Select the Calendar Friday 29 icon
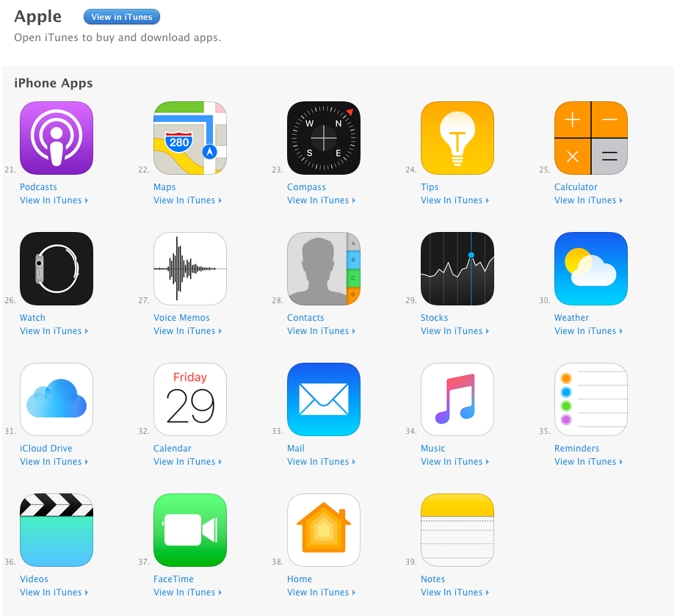Image resolution: width=677 pixels, height=616 pixels. click(x=190, y=399)
